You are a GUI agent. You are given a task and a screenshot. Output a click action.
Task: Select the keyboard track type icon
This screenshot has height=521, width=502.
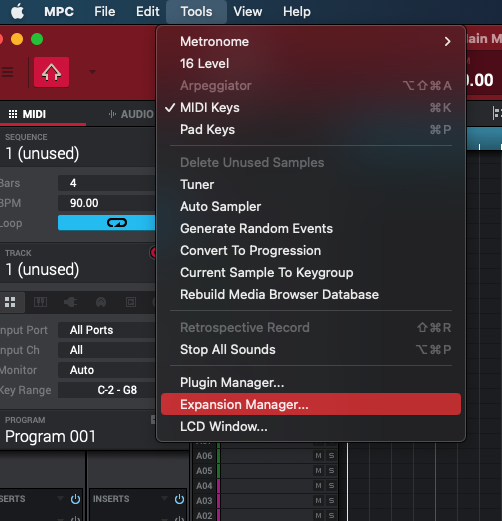point(41,302)
